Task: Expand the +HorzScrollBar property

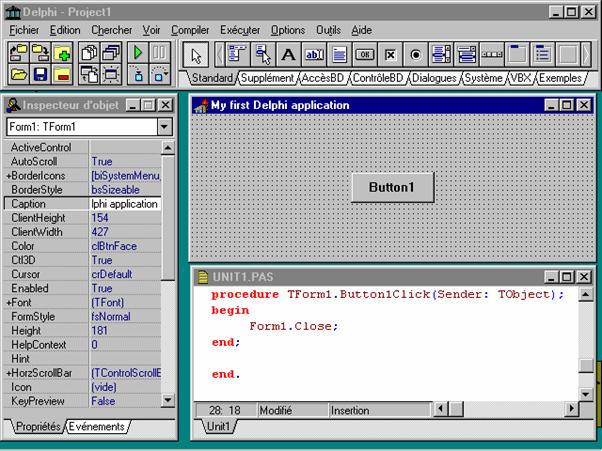Action: pyautogui.click(x=8, y=373)
